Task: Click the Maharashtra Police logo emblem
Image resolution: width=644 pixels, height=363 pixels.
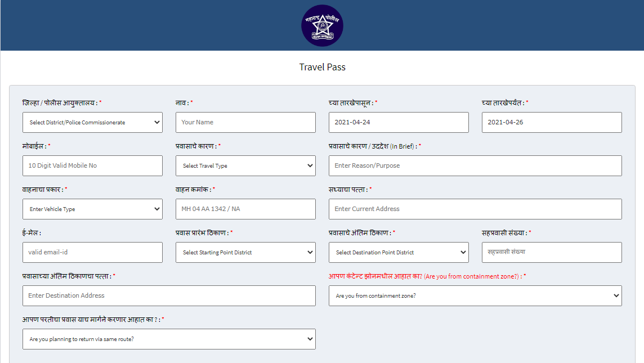Action: click(x=323, y=25)
